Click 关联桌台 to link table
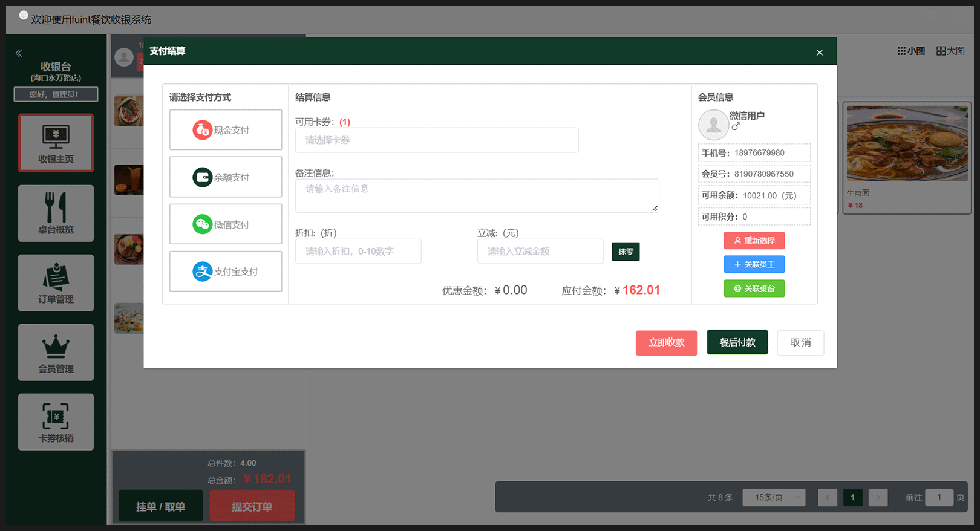 pyautogui.click(x=754, y=288)
